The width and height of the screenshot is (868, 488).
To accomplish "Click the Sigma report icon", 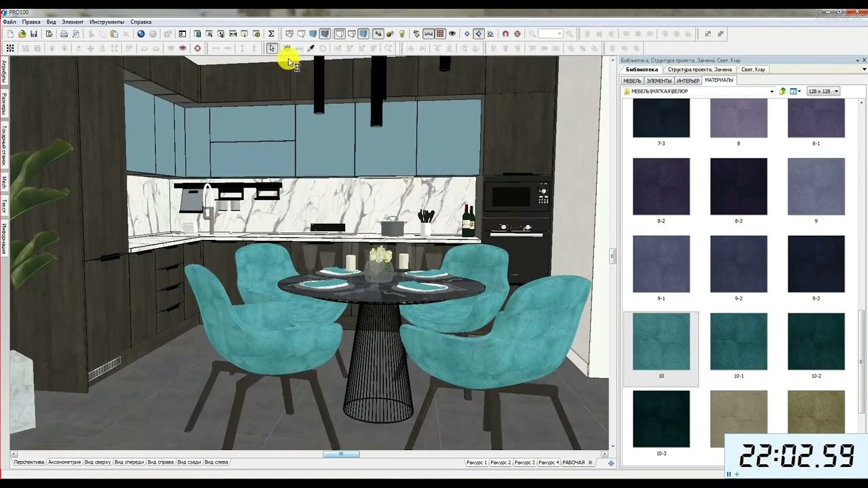I will pyautogui.click(x=271, y=34).
